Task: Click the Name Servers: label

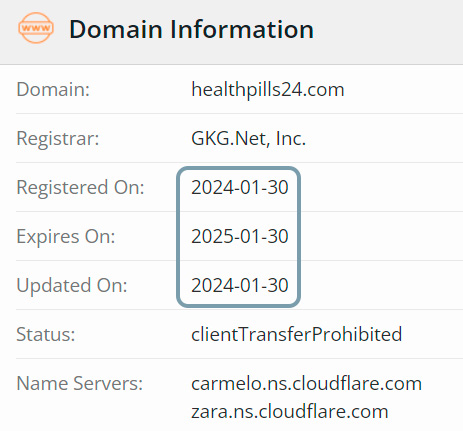Action: click(x=79, y=383)
